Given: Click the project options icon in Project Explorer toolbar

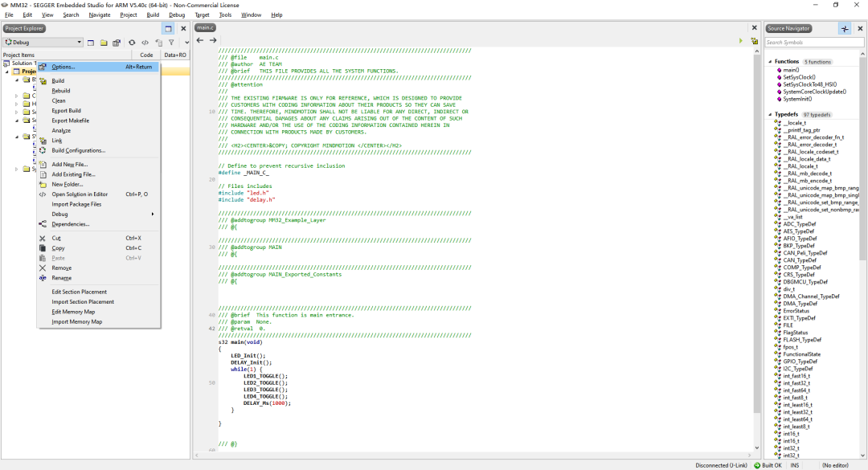Looking at the screenshot, I should point(117,43).
